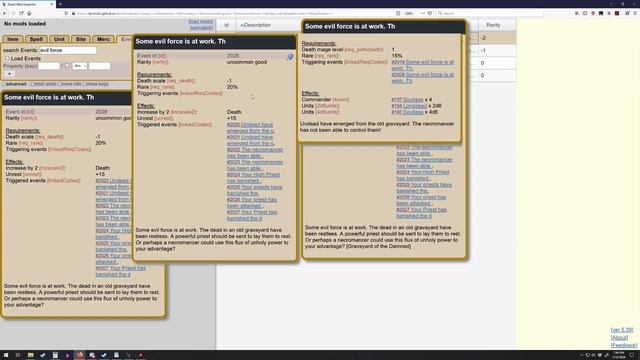Open the #2019 Some evil force triggering event link

(422, 65)
